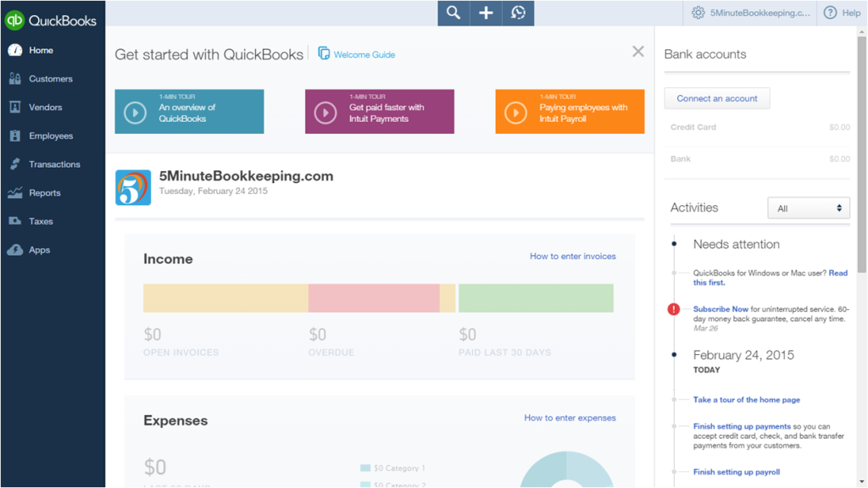This screenshot has height=488, width=868.
Task: Click How to enter expenses link
Action: 570,418
